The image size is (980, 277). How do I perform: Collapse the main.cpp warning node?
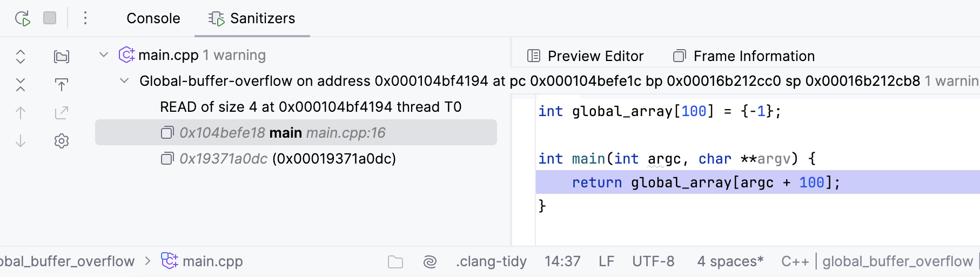pos(104,55)
